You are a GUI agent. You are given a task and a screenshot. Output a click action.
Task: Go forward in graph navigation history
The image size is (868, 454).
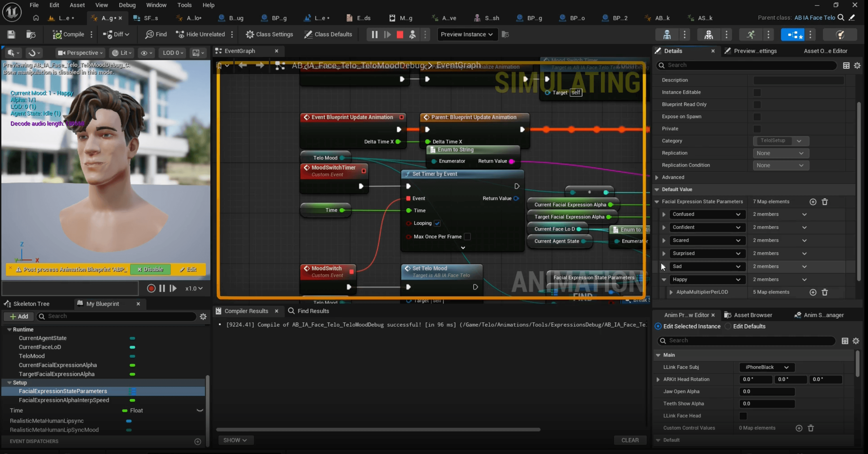260,65
